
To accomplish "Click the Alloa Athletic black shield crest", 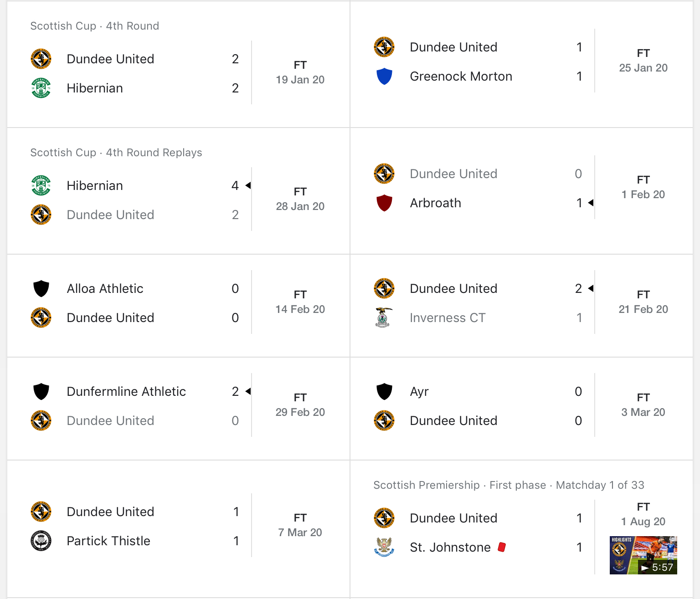I will click(x=41, y=288).
